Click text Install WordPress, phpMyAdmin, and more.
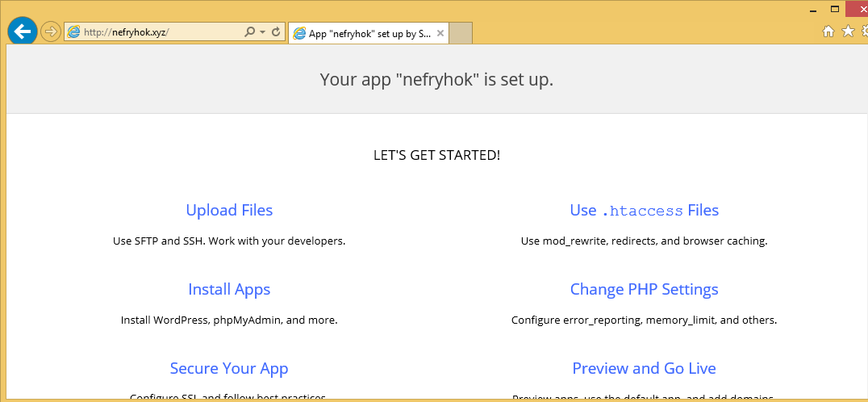The height and width of the screenshot is (402, 868). [229, 320]
